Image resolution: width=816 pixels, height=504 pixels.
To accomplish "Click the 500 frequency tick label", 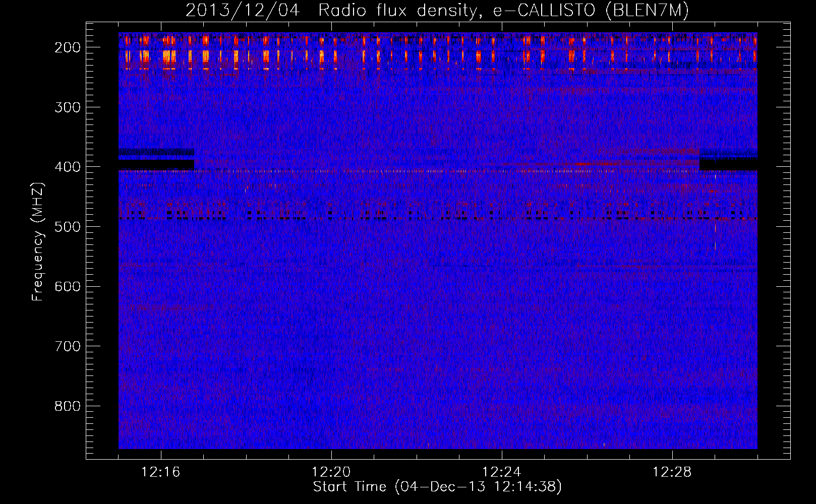I will coord(68,227).
